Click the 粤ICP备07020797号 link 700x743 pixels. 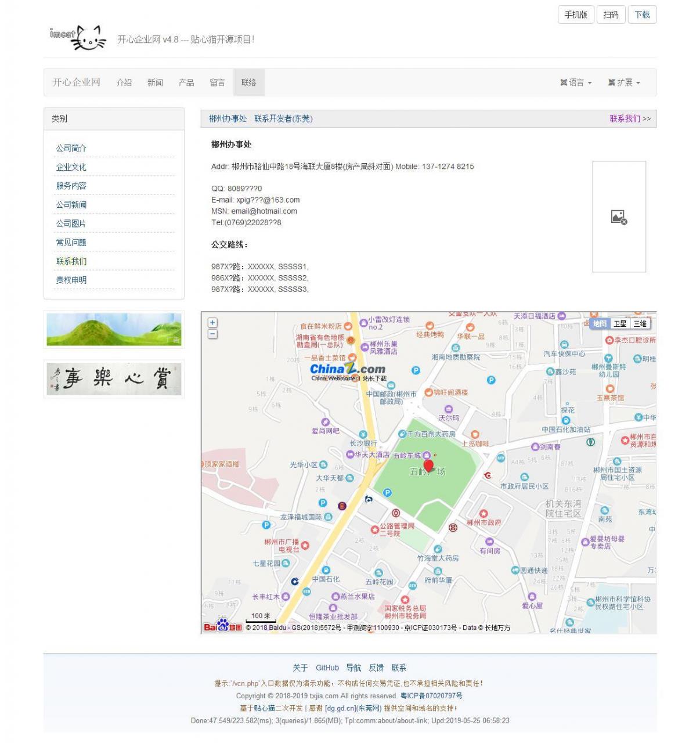point(431,695)
